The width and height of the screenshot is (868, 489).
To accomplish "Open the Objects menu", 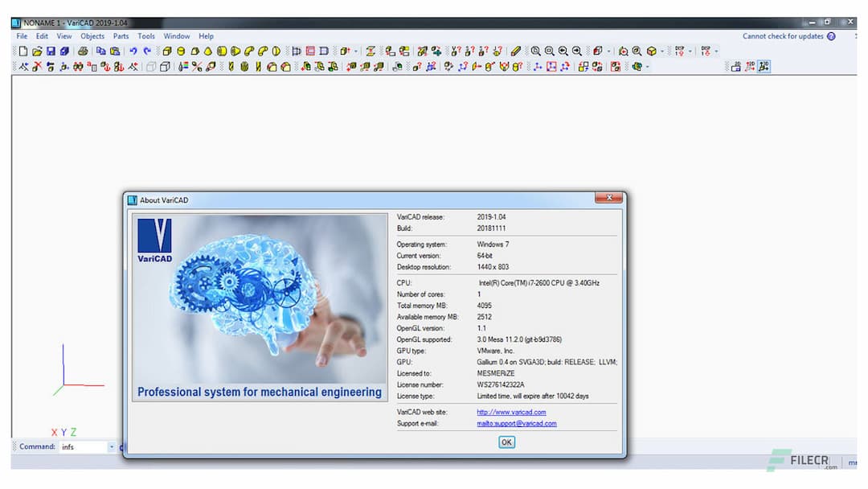I will [92, 35].
